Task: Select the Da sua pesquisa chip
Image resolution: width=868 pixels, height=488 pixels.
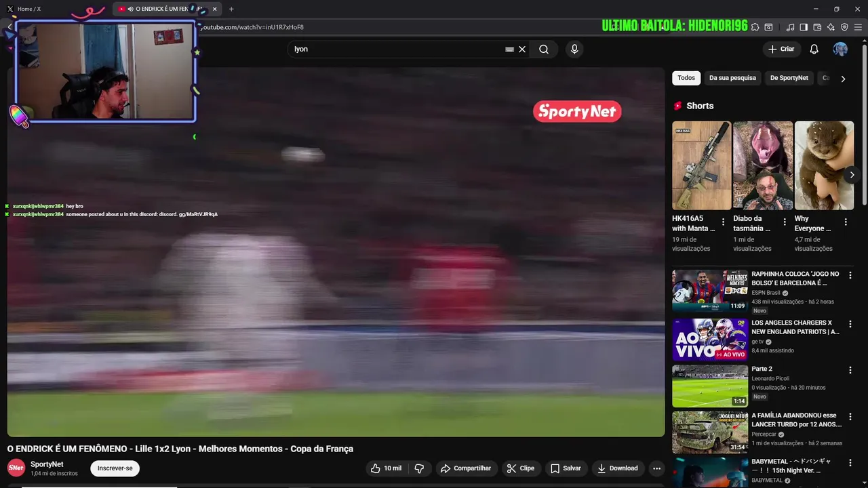Action: [x=732, y=78]
